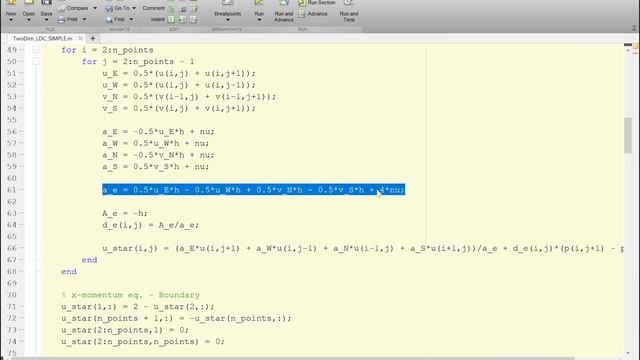The width and height of the screenshot is (640, 360).
Task: Click the second Comment icon to uncomment
Action: (x=182, y=8)
